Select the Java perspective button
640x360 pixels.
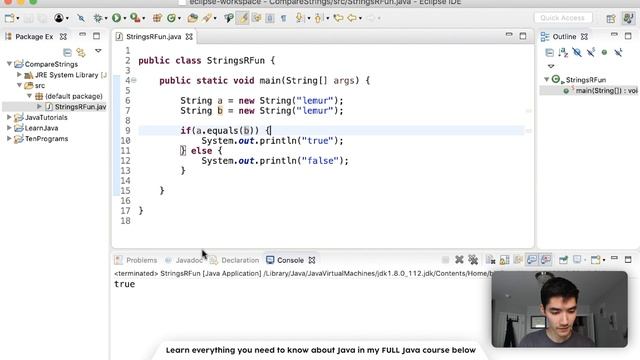(x=628, y=18)
